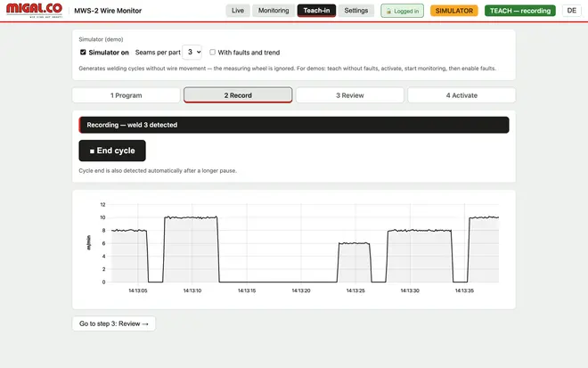Go to step 3 Review tab
The height and width of the screenshot is (368, 588).
click(349, 95)
